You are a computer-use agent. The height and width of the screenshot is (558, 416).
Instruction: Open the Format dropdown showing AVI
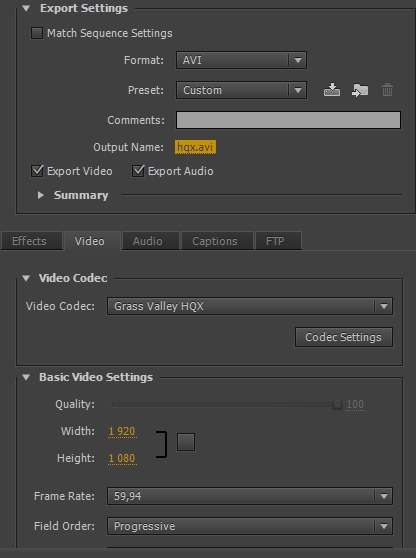[x=241, y=60]
